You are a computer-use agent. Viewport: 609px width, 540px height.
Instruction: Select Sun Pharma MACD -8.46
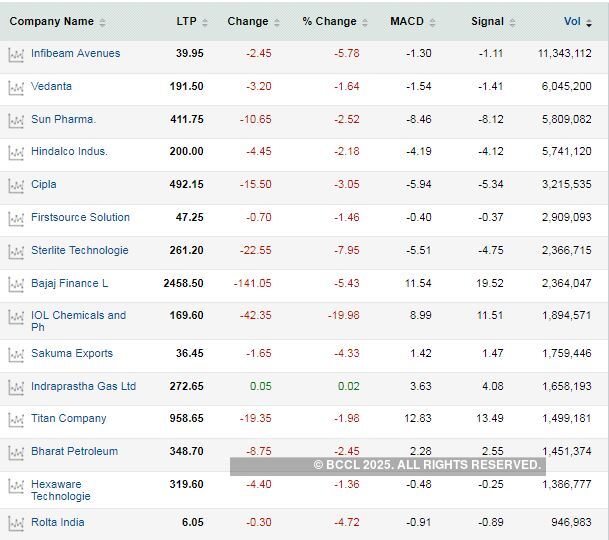click(x=419, y=119)
